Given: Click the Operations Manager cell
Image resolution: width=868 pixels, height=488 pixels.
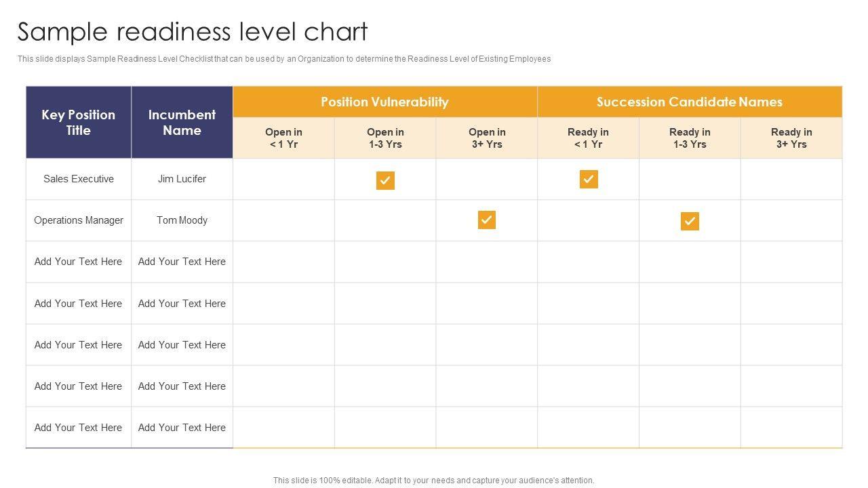Looking at the screenshot, I should (x=79, y=220).
